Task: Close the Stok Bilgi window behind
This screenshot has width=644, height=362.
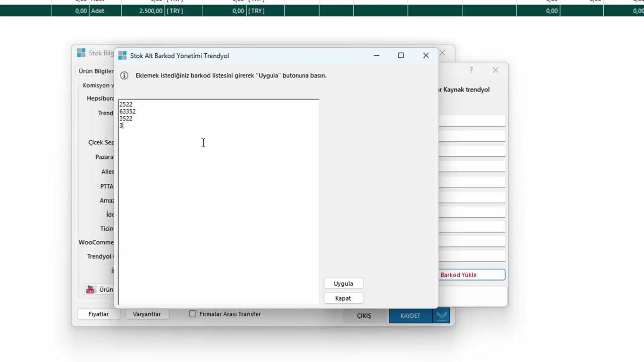Action: pyautogui.click(x=442, y=53)
